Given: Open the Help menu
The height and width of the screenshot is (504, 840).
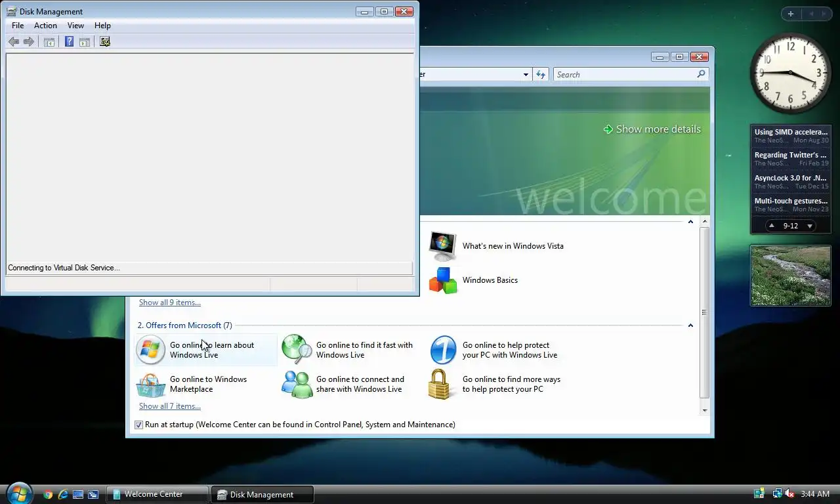Looking at the screenshot, I should coord(102,26).
